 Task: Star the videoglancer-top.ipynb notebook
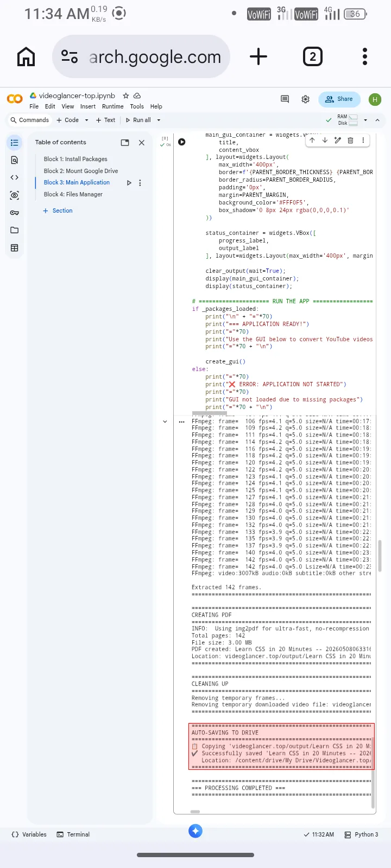126,95
